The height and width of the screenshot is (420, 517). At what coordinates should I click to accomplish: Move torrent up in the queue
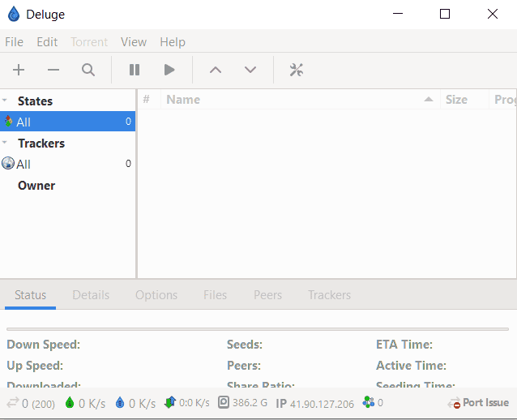(x=216, y=70)
